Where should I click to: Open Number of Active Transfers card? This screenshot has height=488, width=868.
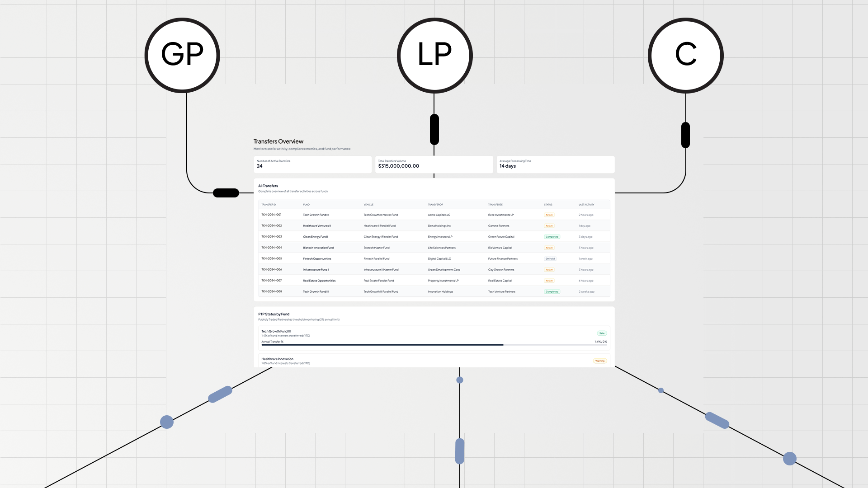[312, 164]
